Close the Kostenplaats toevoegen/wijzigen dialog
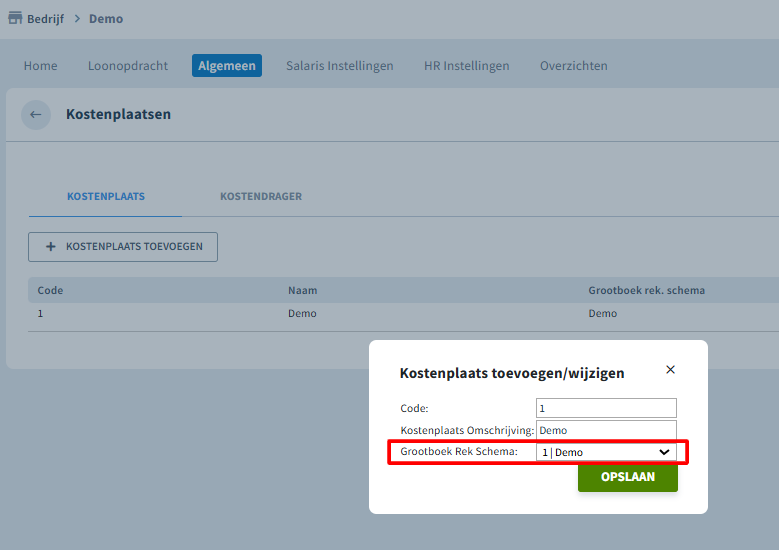This screenshot has width=779, height=550. [670, 370]
